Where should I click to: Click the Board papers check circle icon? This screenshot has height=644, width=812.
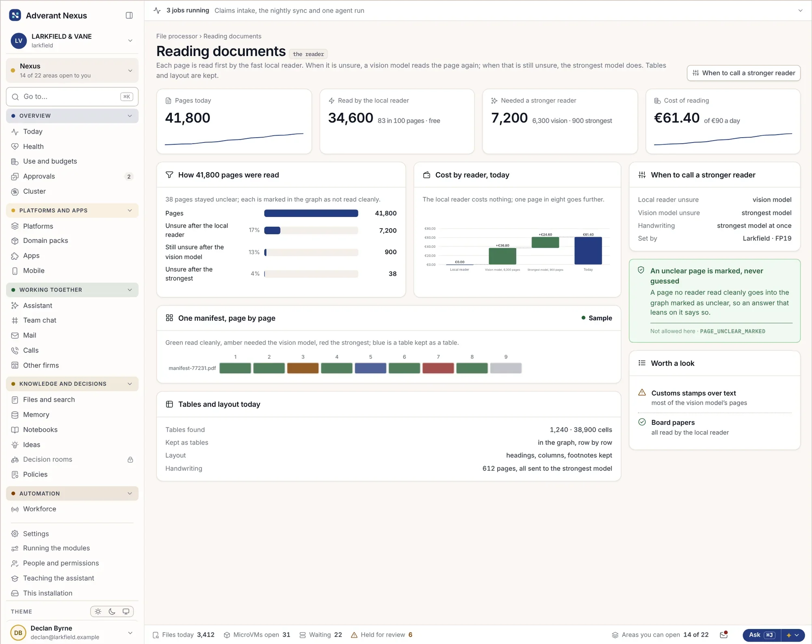pyautogui.click(x=642, y=422)
